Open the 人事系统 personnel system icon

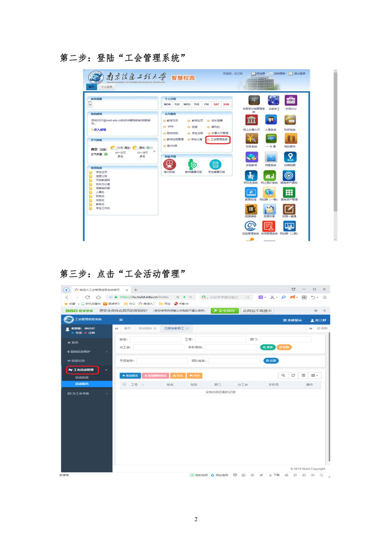pos(271,120)
